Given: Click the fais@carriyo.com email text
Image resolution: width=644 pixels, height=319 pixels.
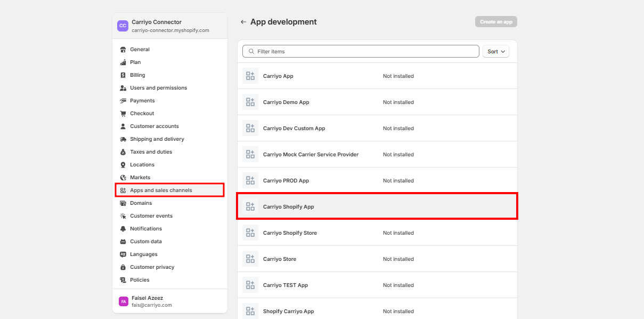Looking at the screenshot, I should point(152,305).
